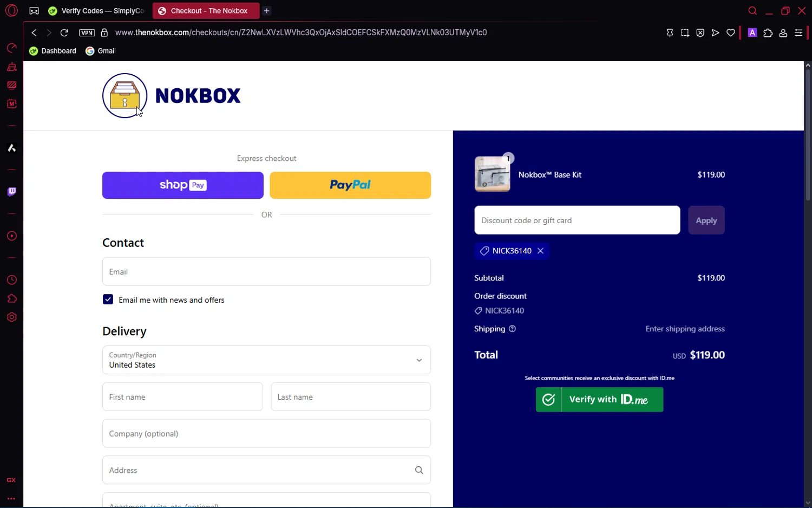The width and height of the screenshot is (812, 508).
Task: Uncheck Email me with news and offers
Action: [108, 299]
